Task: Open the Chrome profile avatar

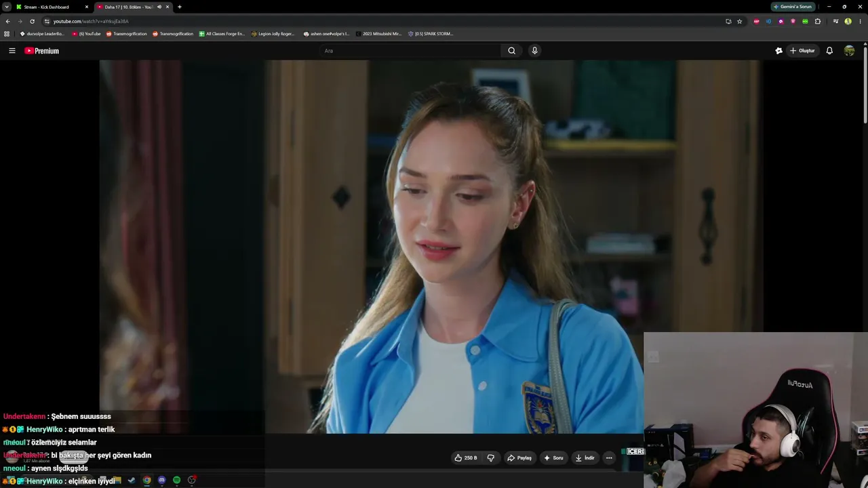Action: (848, 21)
